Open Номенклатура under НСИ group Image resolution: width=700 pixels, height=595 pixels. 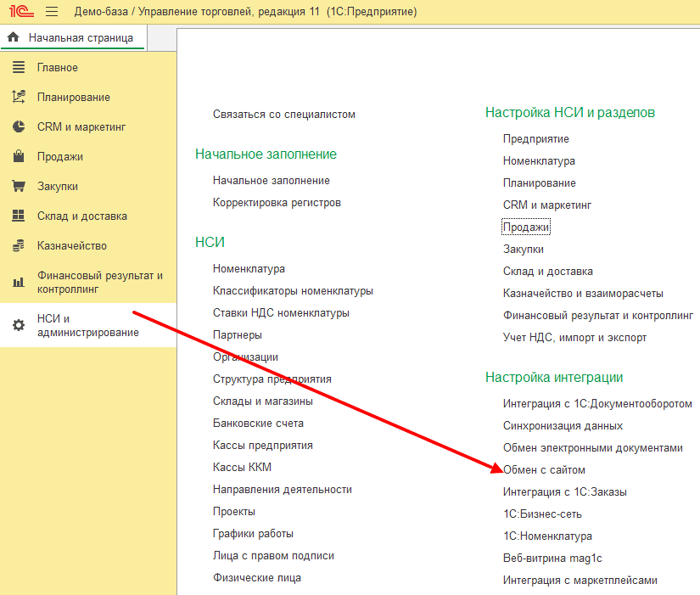249,269
